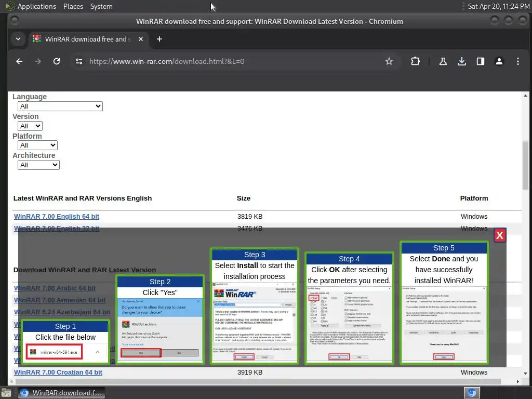Go forward to the next page
532x399 pixels.
pos(38,61)
